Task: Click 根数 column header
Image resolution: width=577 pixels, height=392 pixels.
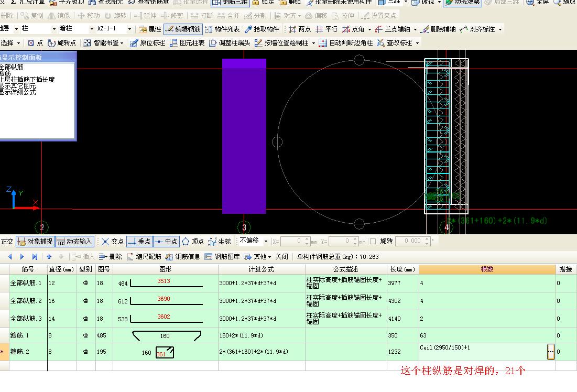Action: (x=487, y=269)
